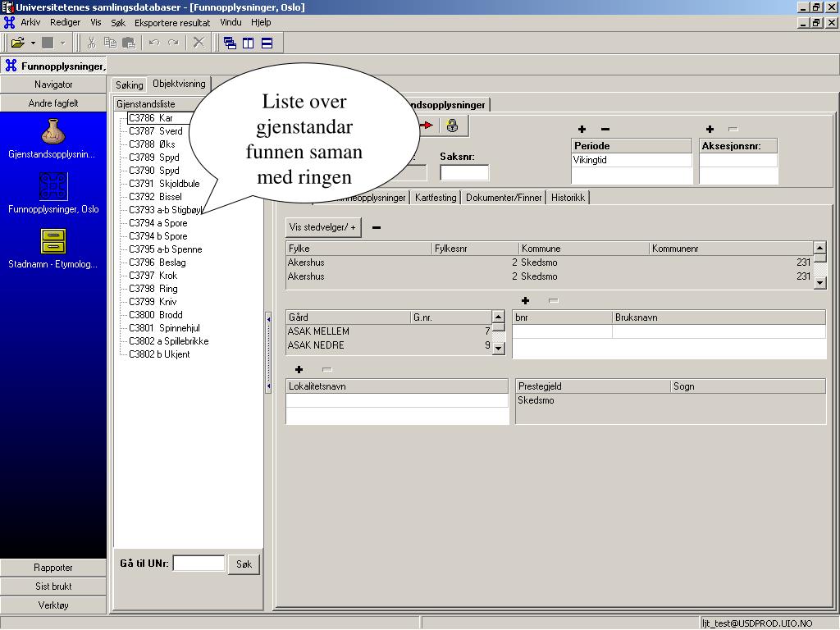The image size is (840, 630).
Task: Click the Lokalitetsnavn first empty row
Action: click(397, 400)
